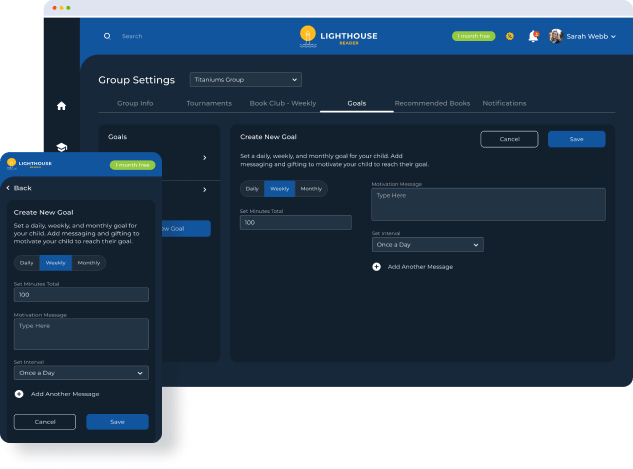Go Back using mobile back arrow
633x469 pixels.
(18, 188)
